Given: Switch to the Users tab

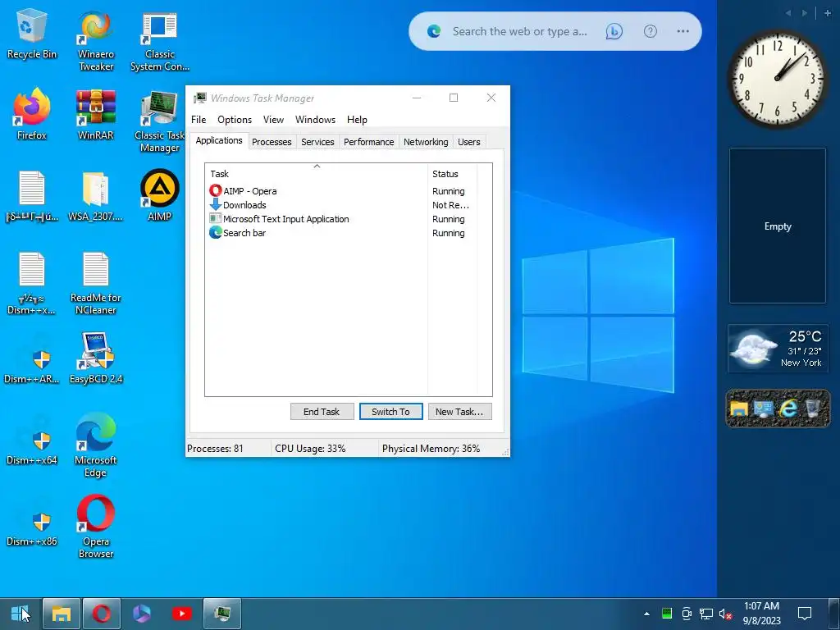Looking at the screenshot, I should (x=468, y=142).
